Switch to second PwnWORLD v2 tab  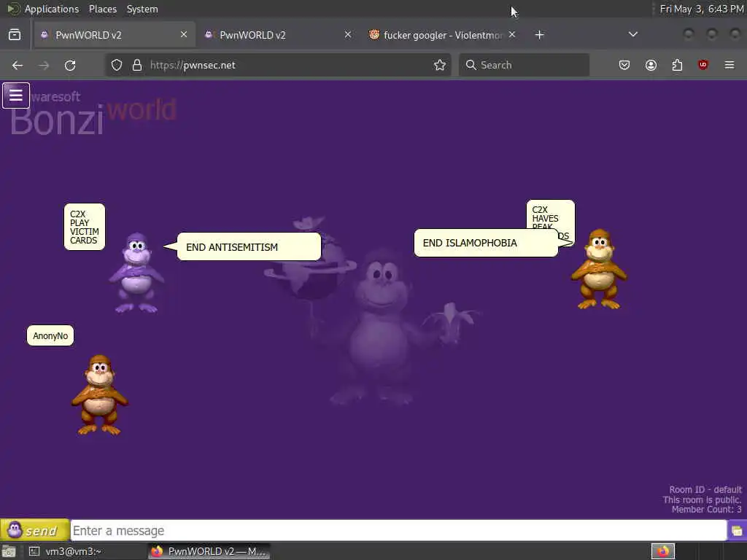(279, 35)
